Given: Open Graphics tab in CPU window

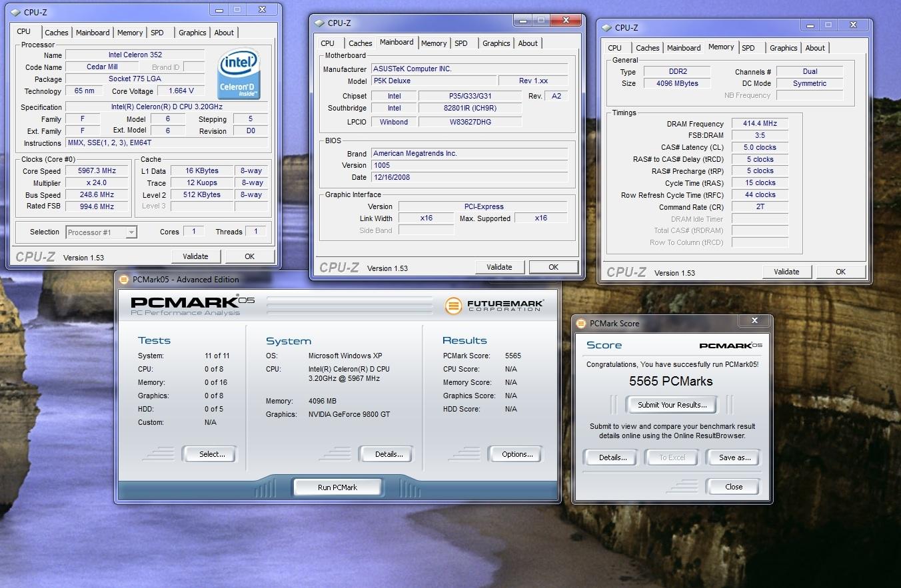Looking at the screenshot, I should pos(193,33).
